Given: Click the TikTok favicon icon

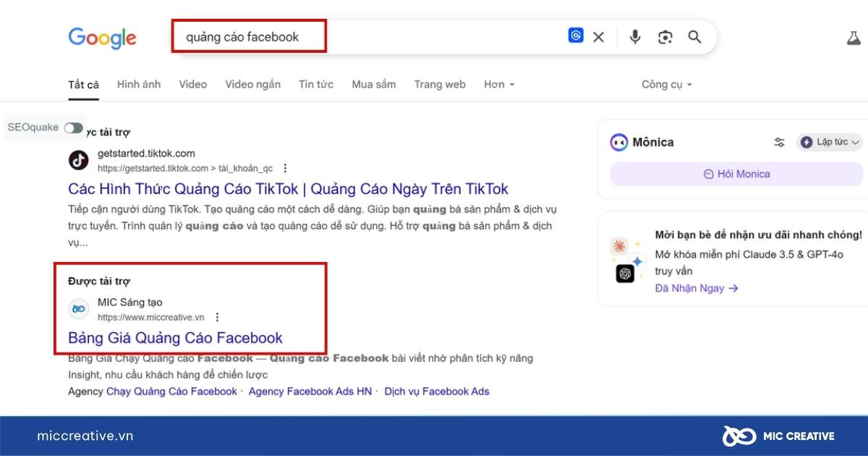Looking at the screenshot, I should coord(79,160).
